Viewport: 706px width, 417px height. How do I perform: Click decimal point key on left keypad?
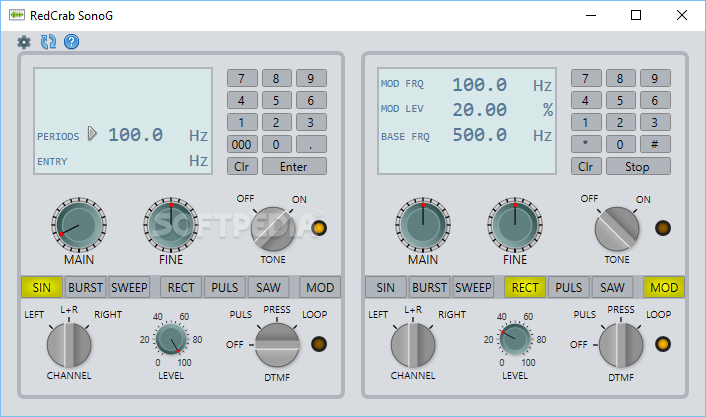[311, 145]
